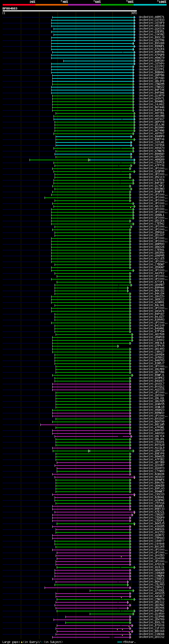
Task: Open hit UniRef100_Q3E951
Action: tap(152, 32)
